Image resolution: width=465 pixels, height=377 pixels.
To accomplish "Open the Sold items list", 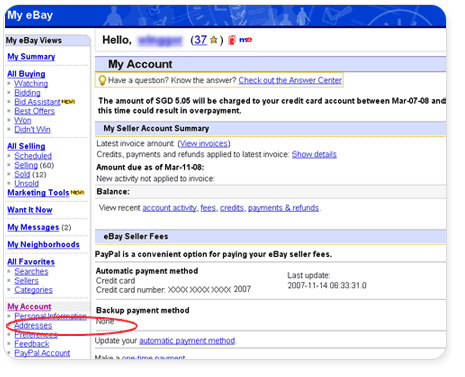I will coord(22,174).
